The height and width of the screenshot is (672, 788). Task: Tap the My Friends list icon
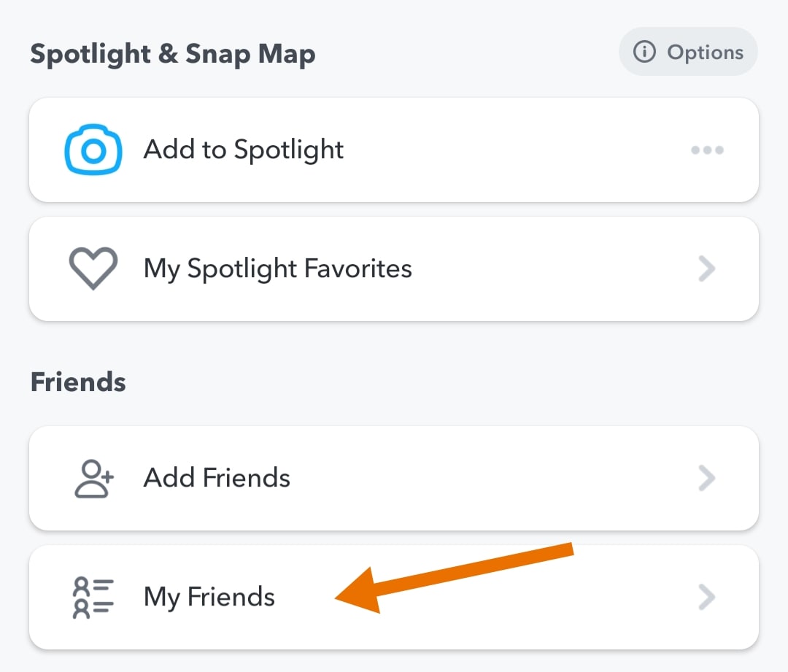(x=93, y=598)
